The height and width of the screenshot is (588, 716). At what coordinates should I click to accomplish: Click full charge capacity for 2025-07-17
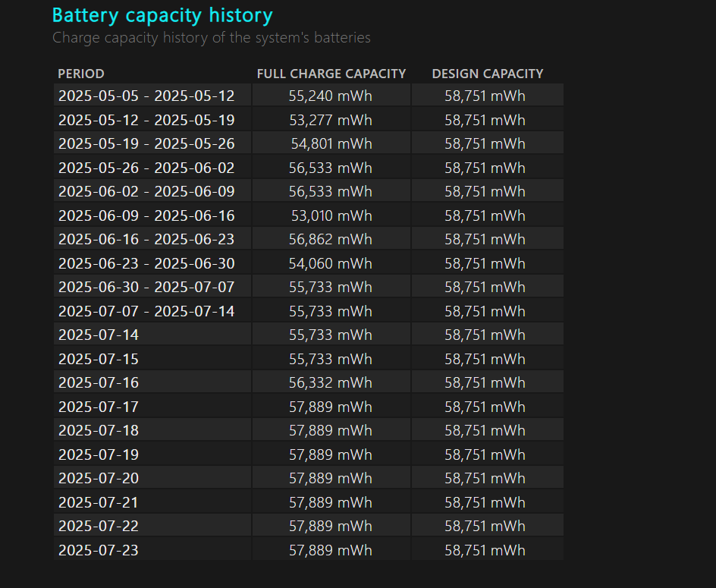[x=330, y=407]
